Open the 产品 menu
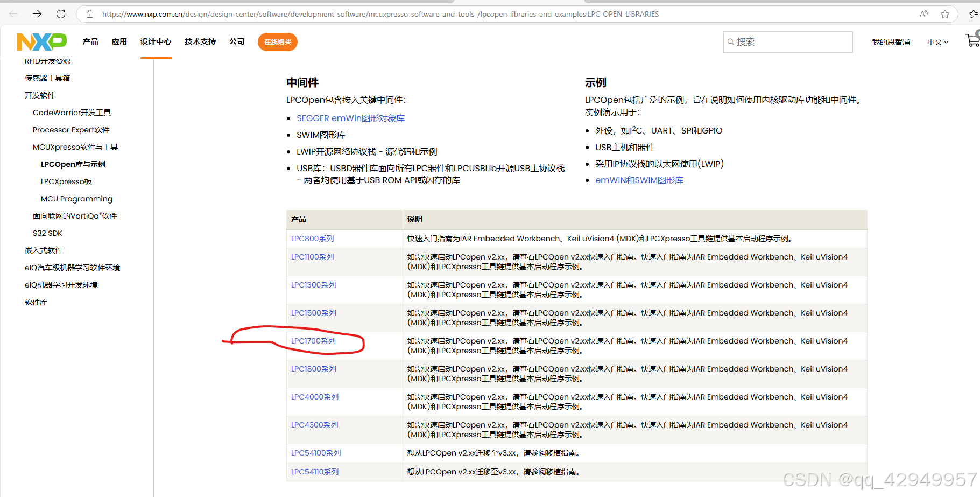Image resolution: width=980 pixels, height=497 pixels. [90, 41]
